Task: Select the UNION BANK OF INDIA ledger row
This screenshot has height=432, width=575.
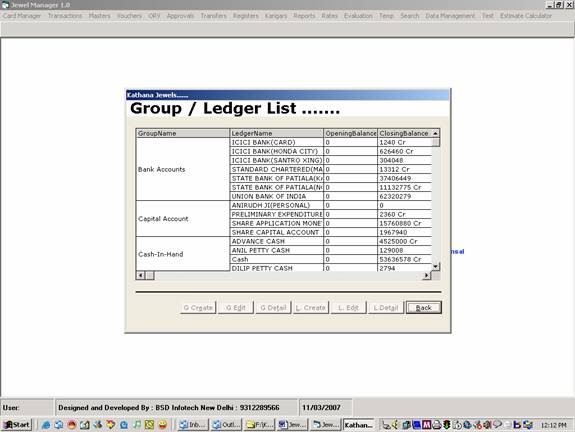Action: [x=276, y=196]
